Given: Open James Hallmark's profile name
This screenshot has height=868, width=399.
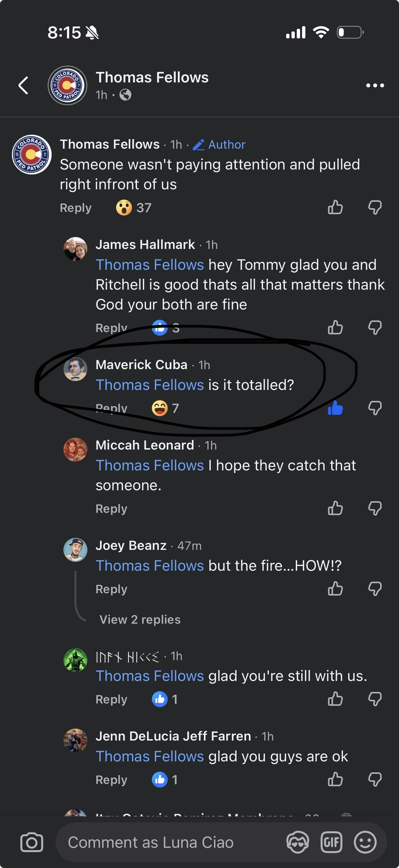Looking at the screenshot, I should pyautogui.click(x=145, y=245).
